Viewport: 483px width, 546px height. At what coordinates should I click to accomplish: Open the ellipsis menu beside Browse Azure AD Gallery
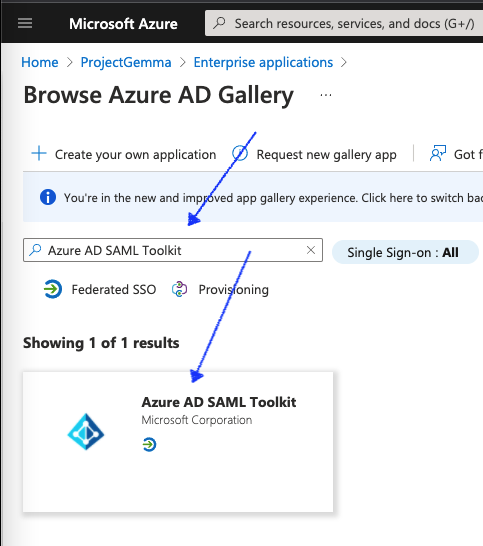[326, 95]
